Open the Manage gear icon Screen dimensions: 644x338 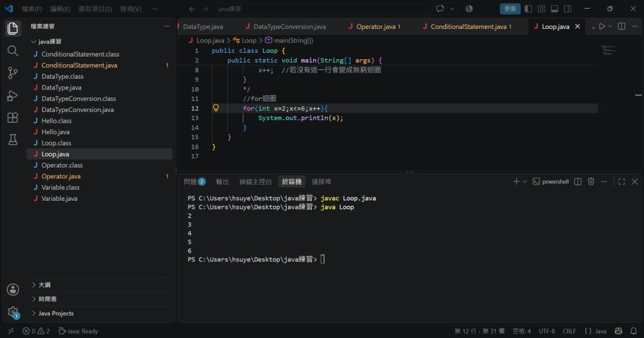[13, 312]
